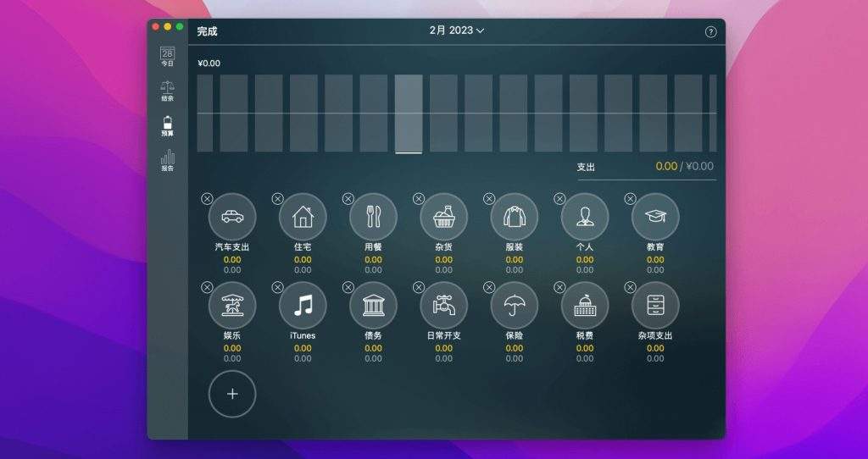Select the 教育 graduation cap icon
The image size is (868, 459).
655,217
